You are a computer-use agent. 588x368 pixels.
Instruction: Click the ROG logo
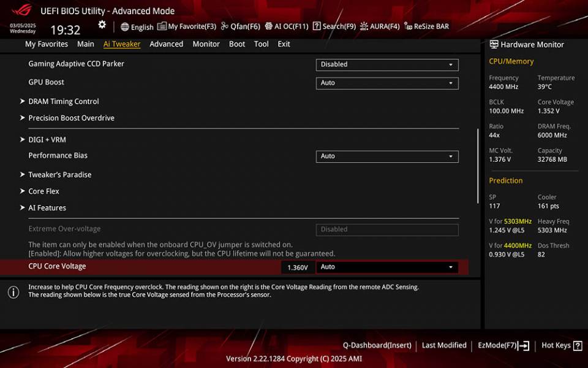[x=22, y=10]
